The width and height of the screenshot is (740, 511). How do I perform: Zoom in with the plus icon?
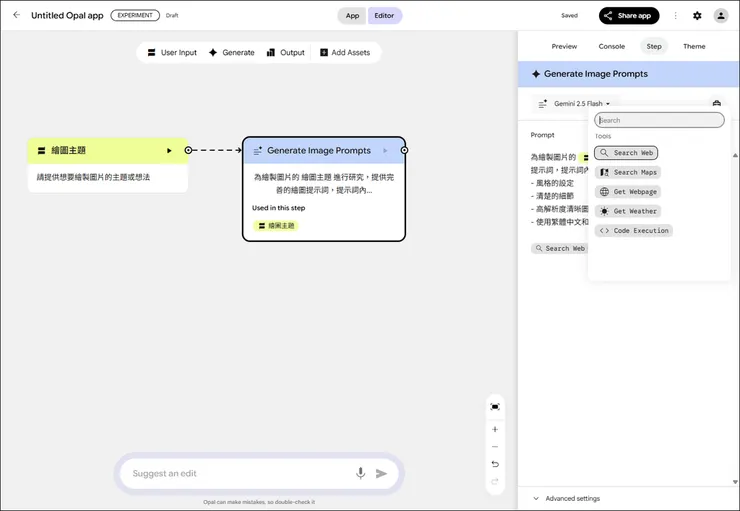coord(495,429)
